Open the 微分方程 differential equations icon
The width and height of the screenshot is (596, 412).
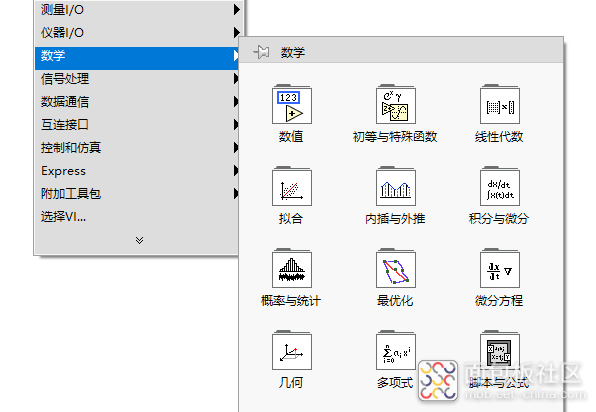click(500, 268)
